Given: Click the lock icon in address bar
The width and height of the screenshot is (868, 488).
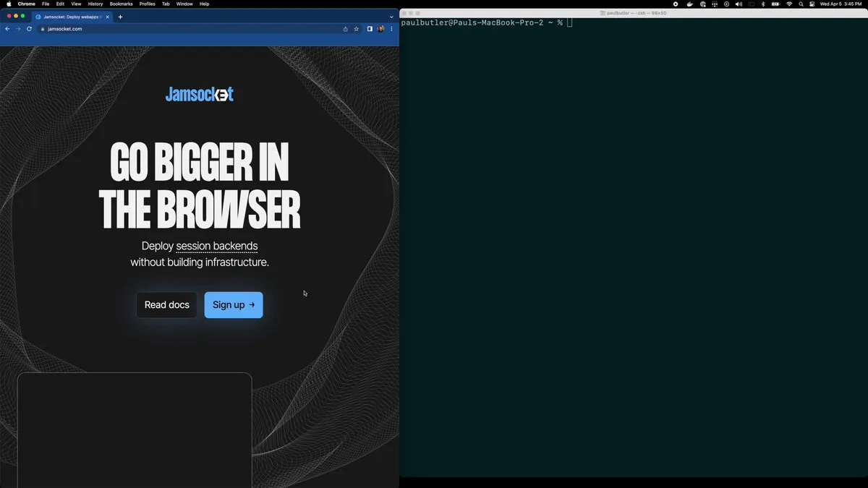Looking at the screenshot, I should coord(43,29).
